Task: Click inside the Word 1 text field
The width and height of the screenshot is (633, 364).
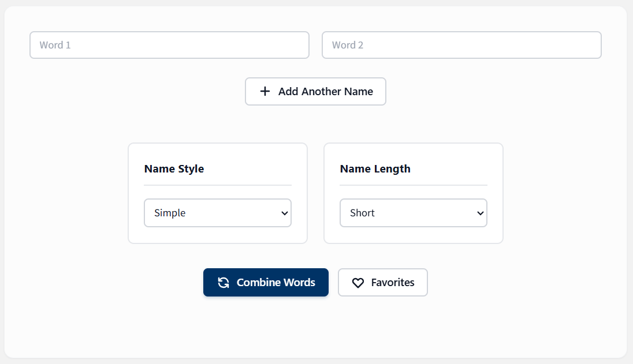Action: (169, 45)
